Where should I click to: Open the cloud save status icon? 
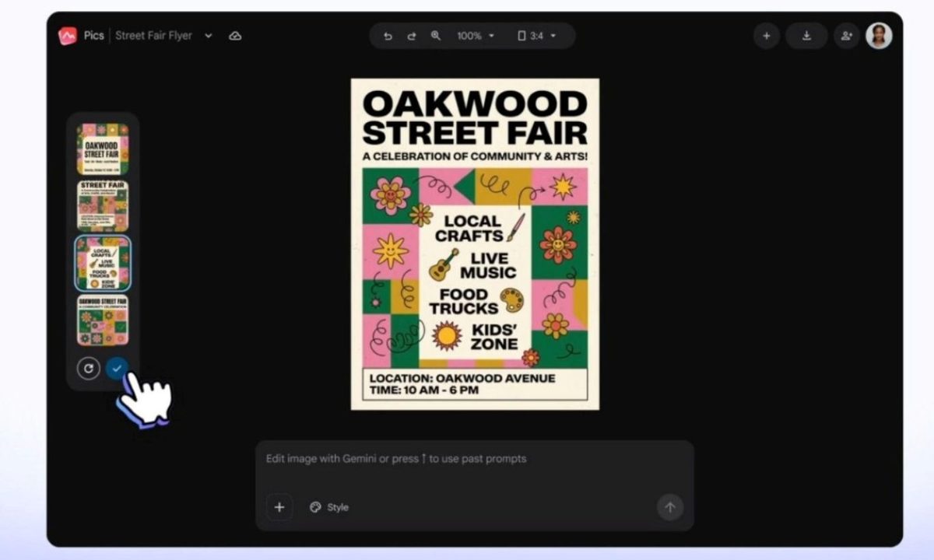(x=235, y=36)
